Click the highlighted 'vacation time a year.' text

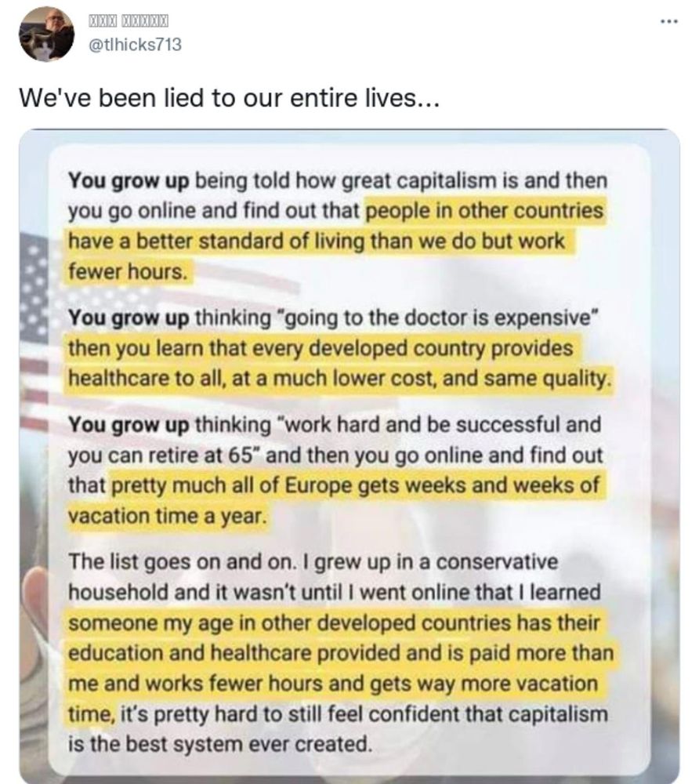pyautogui.click(x=167, y=516)
